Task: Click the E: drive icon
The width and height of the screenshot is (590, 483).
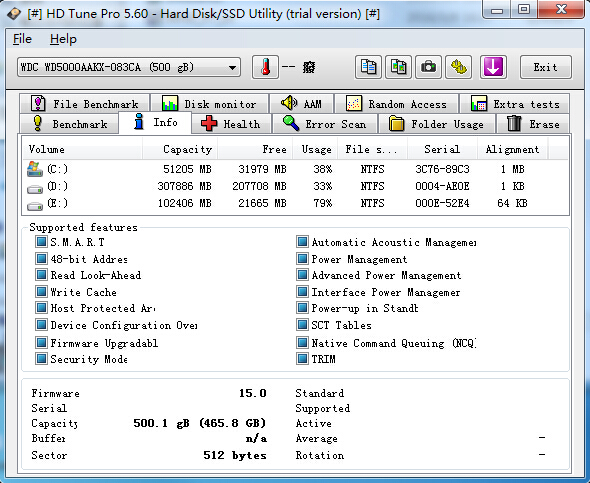Action: click(x=35, y=205)
